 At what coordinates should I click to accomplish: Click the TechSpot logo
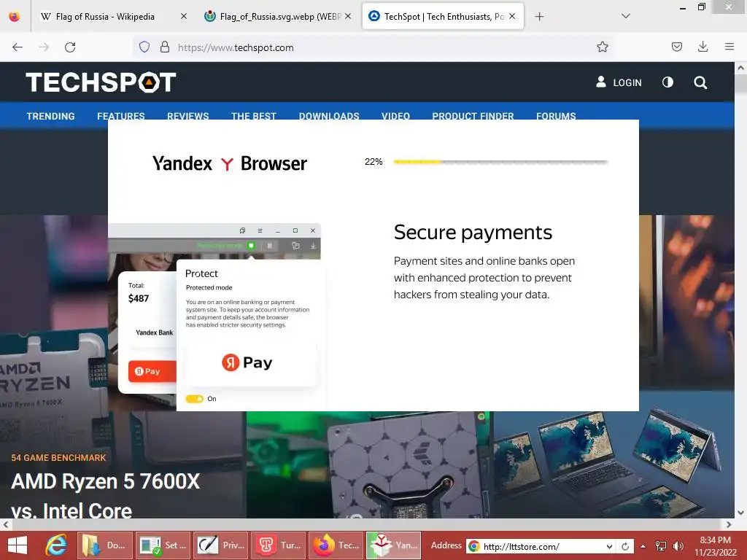(x=101, y=82)
